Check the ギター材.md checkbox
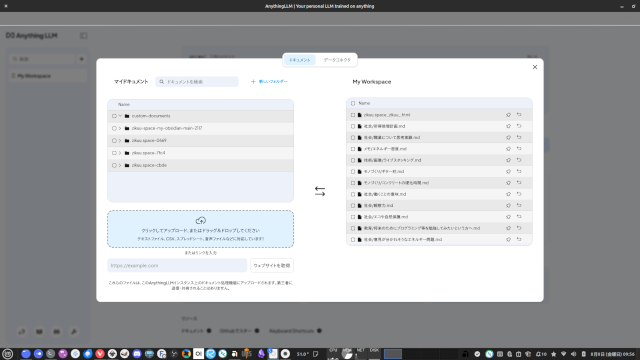Image resolution: width=640 pixels, height=360 pixels. point(353,172)
